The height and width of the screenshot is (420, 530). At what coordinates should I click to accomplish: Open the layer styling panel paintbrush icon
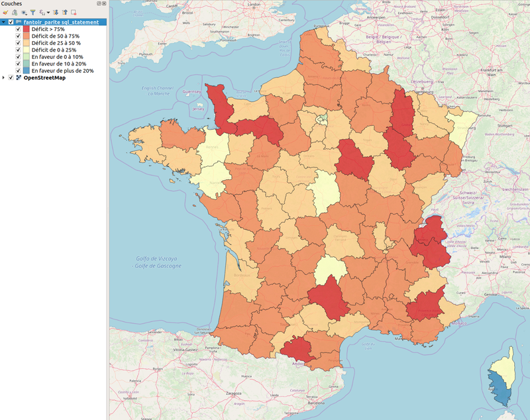click(5, 12)
